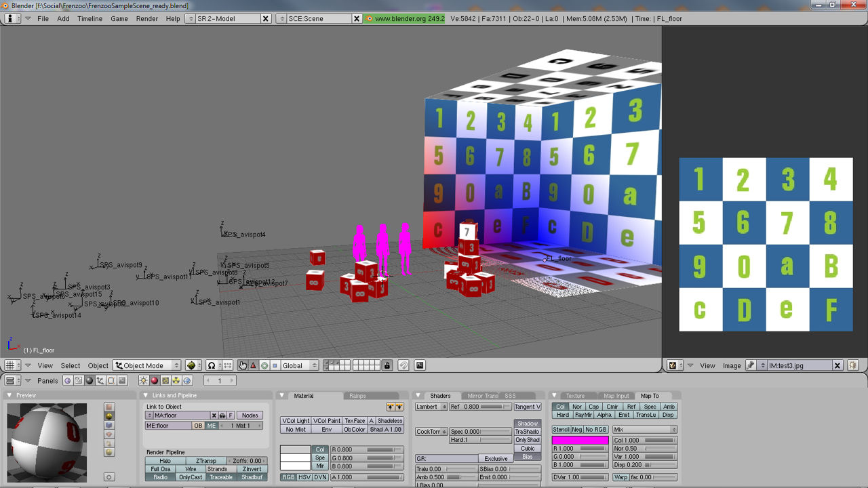Viewport: 868px width, 488px height.
Task: Click the Material buttons red sphere icon
Action: (154, 381)
